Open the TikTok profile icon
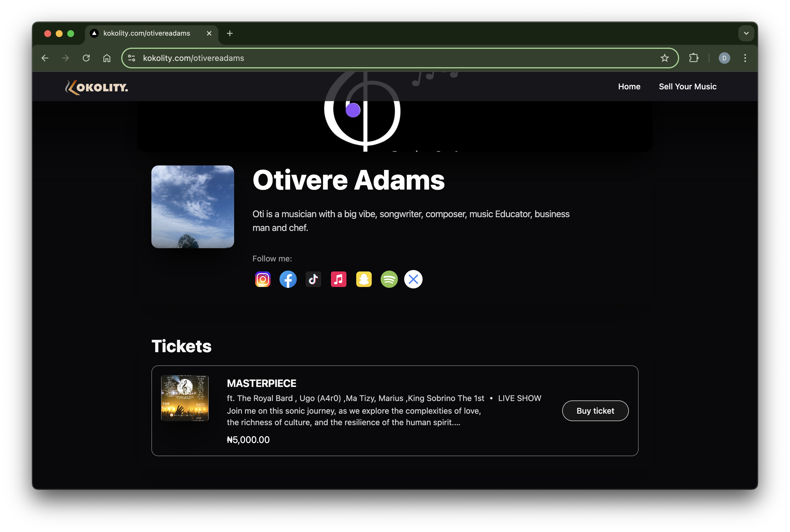 [313, 279]
